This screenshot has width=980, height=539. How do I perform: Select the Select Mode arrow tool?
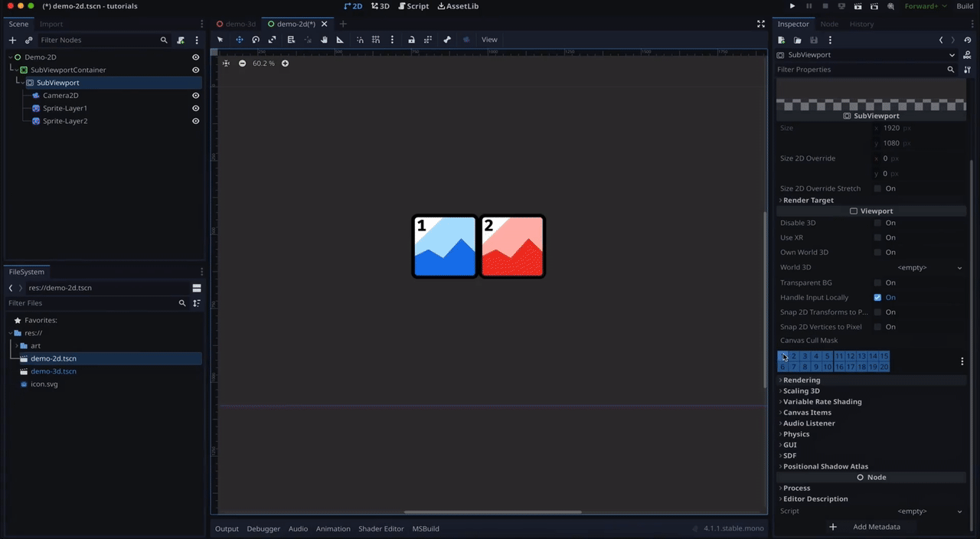[x=220, y=40]
